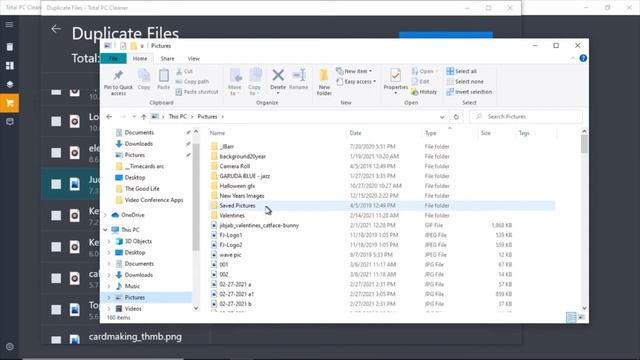Image resolution: width=640 pixels, height=360 pixels.
Task: Switch to large icons view in status bar
Action: 581,317
